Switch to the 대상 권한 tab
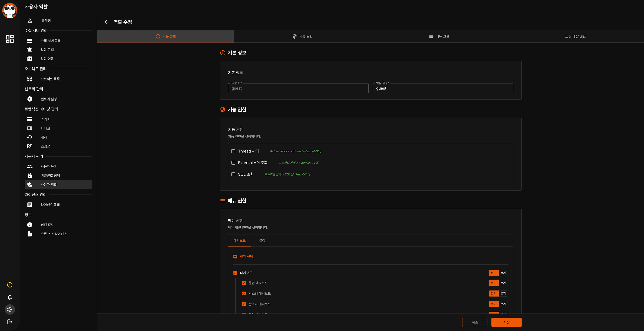 coord(576,36)
